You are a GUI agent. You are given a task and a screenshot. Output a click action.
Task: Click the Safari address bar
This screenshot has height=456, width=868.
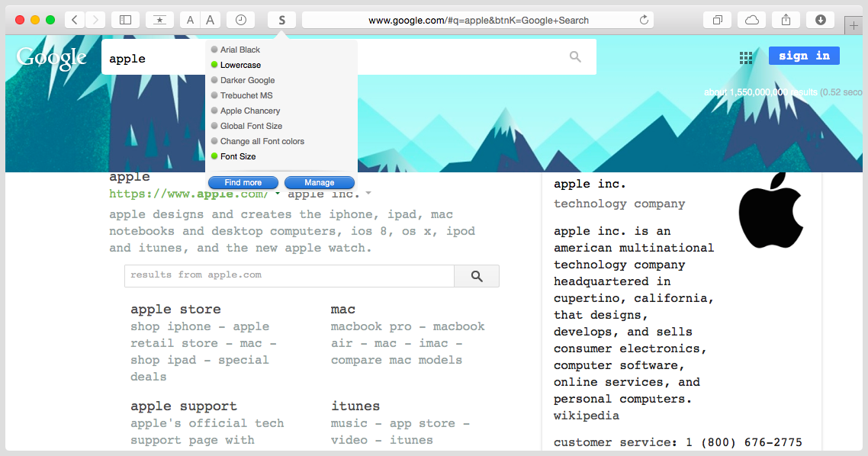click(x=477, y=20)
